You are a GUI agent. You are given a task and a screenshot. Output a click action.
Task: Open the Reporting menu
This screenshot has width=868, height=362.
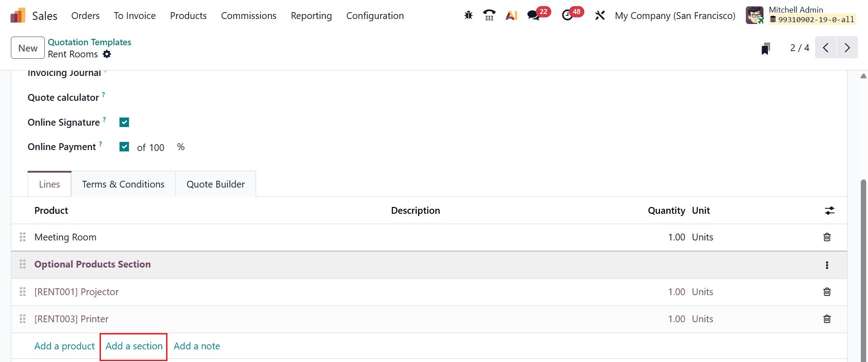click(311, 15)
